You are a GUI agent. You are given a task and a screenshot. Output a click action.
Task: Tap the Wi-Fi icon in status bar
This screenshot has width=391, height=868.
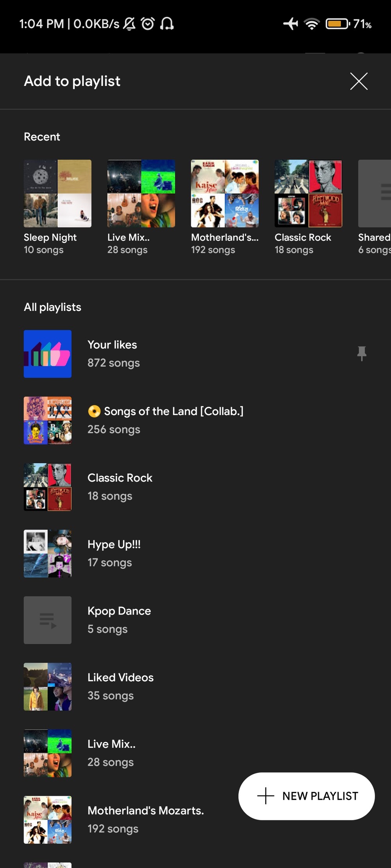pyautogui.click(x=311, y=24)
